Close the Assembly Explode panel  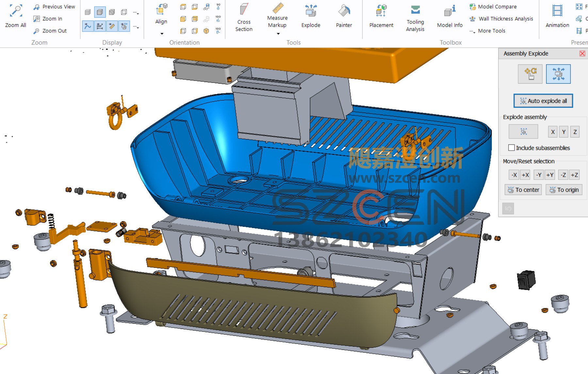[582, 54]
